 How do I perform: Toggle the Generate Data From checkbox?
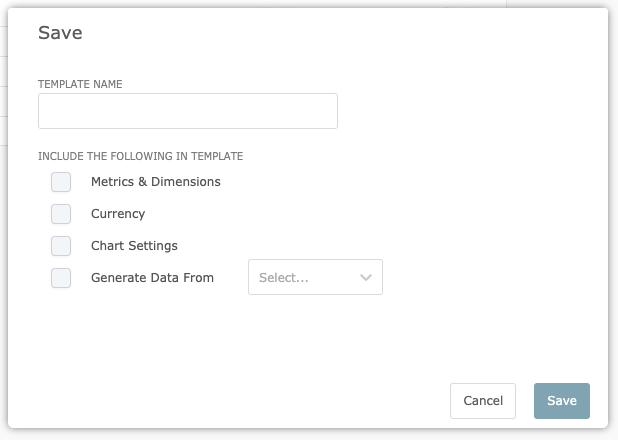[61, 278]
